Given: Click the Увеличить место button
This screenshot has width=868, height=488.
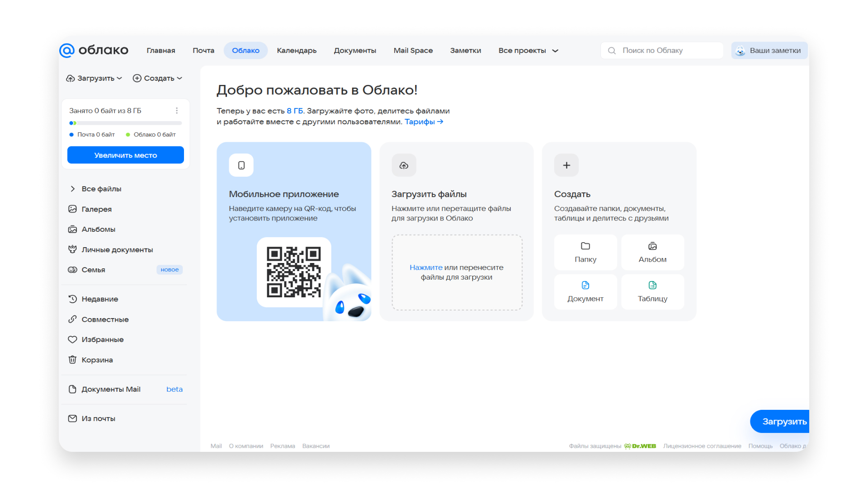Looking at the screenshot, I should click(x=126, y=155).
